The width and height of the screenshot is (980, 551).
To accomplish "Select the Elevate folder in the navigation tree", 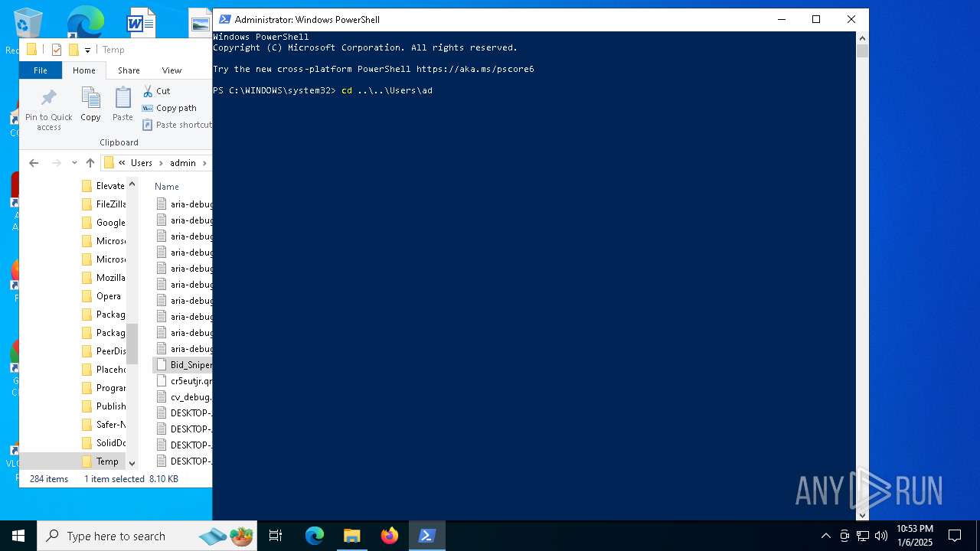I will pos(103,186).
